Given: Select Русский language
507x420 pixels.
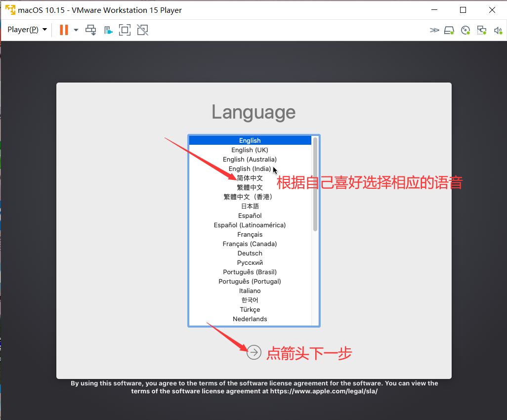Looking at the screenshot, I should 250,262.
